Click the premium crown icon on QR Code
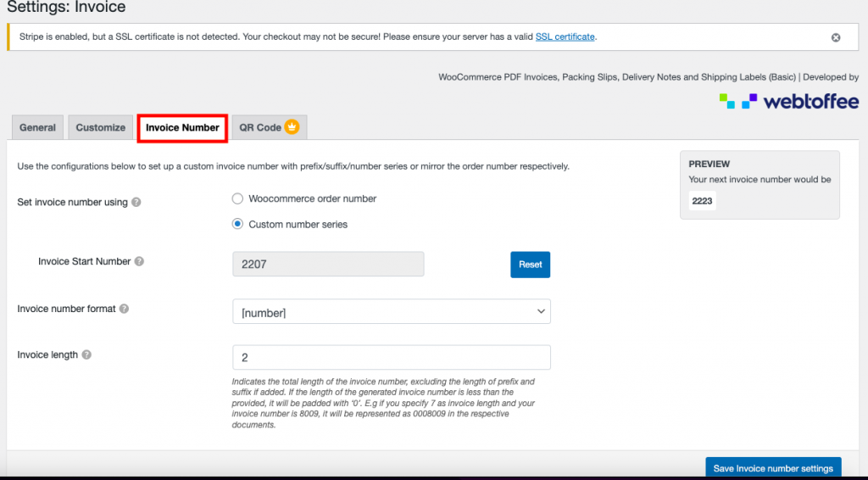 click(x=292, y=126)
